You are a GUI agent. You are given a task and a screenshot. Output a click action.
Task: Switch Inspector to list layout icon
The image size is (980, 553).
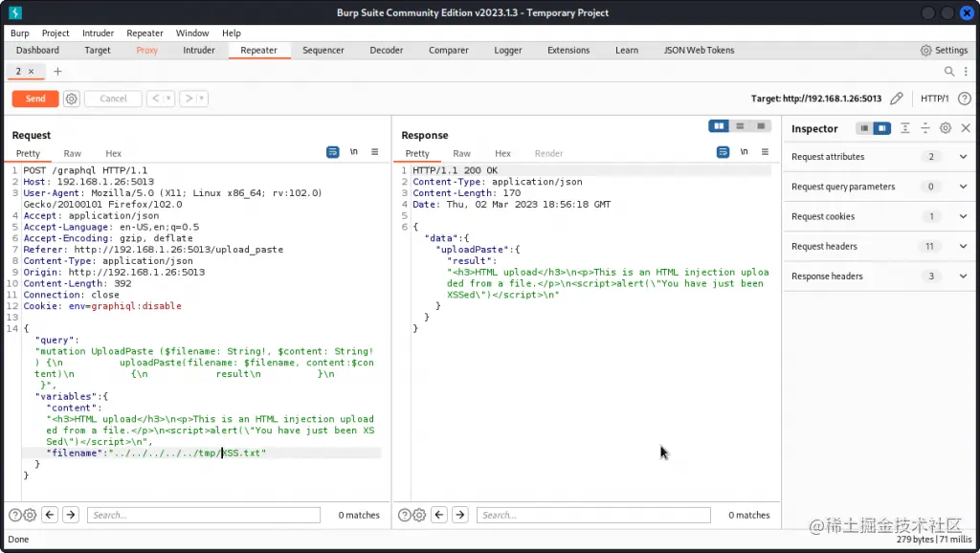coord(864,128)
